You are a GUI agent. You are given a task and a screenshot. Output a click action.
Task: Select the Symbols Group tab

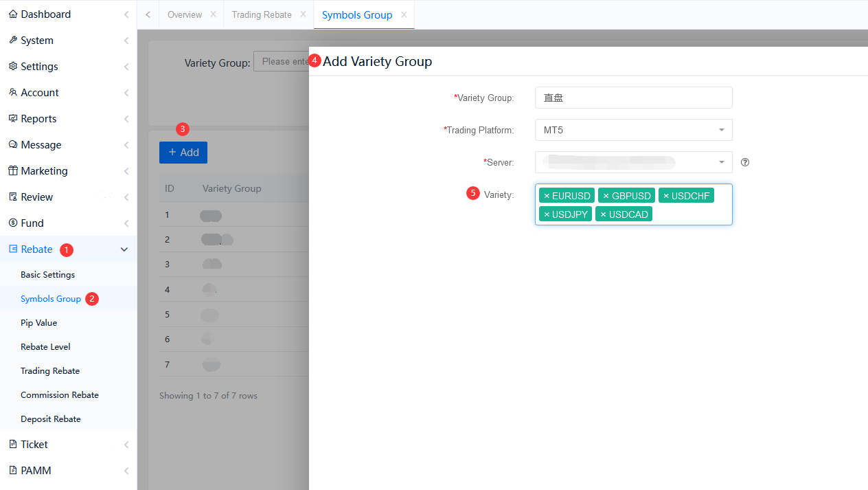357,14
